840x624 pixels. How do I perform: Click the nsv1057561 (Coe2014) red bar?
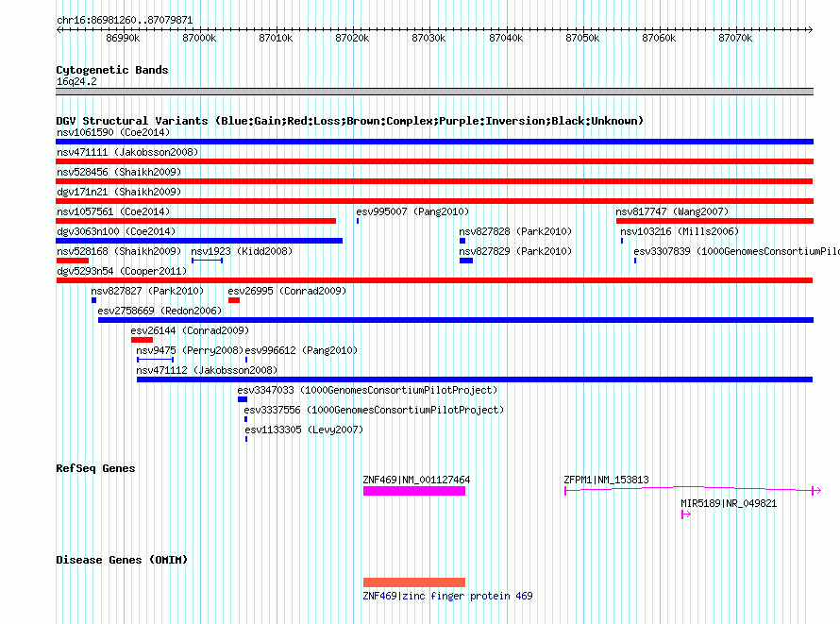click(x=196, y=221)
